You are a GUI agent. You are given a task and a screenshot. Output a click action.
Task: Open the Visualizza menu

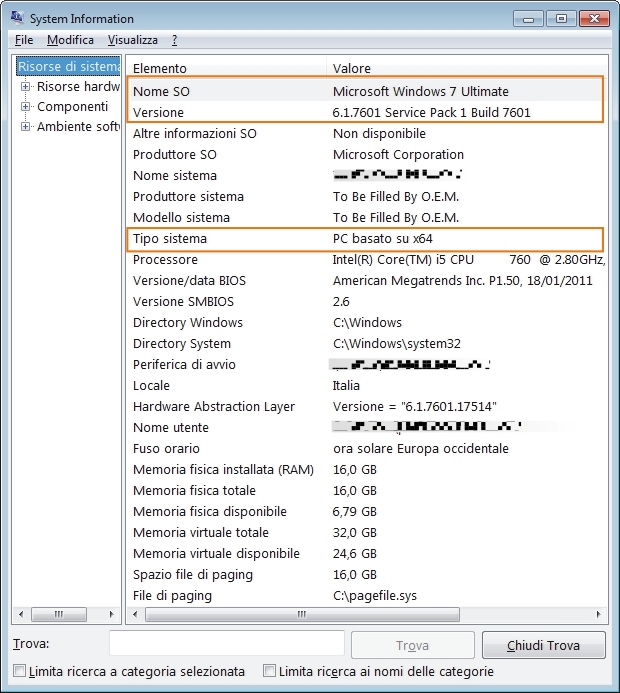pos(133,40)
